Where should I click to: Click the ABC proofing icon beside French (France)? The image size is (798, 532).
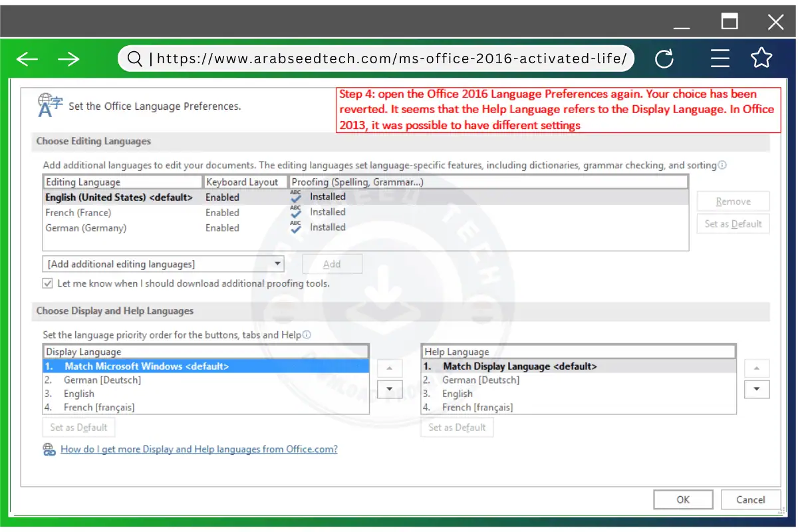pos(295,211)
